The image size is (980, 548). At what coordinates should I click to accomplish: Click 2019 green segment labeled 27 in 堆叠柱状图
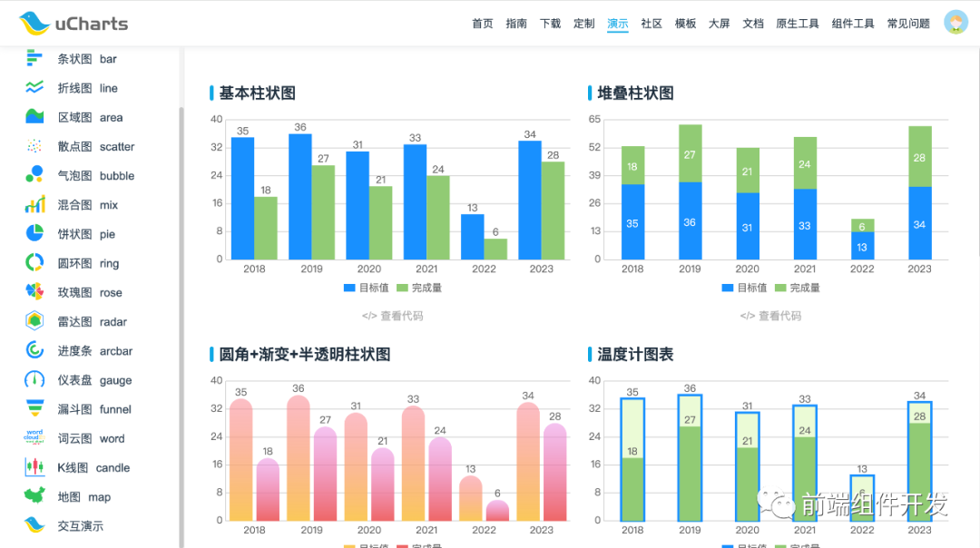690,153
